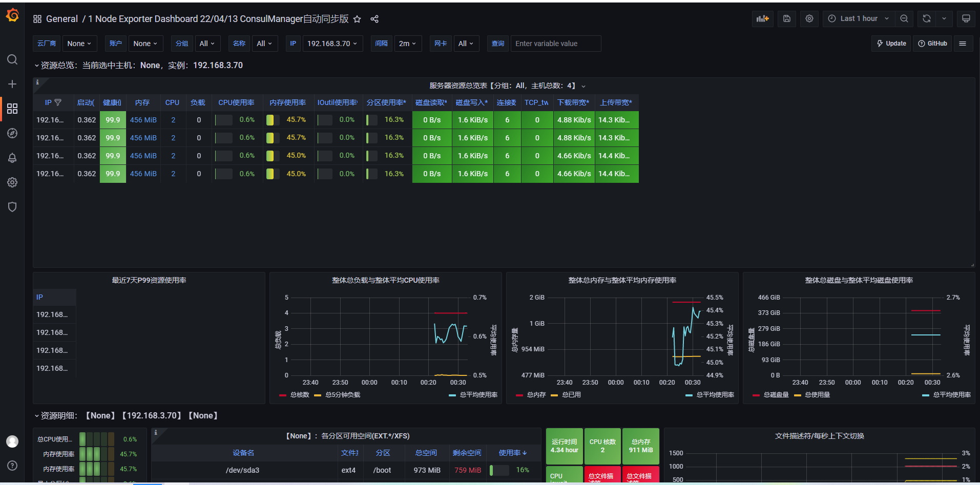Go to General folder breadcrumb
Image resolution: width=980 pixels, height=485 pixels.
(62, 19)
